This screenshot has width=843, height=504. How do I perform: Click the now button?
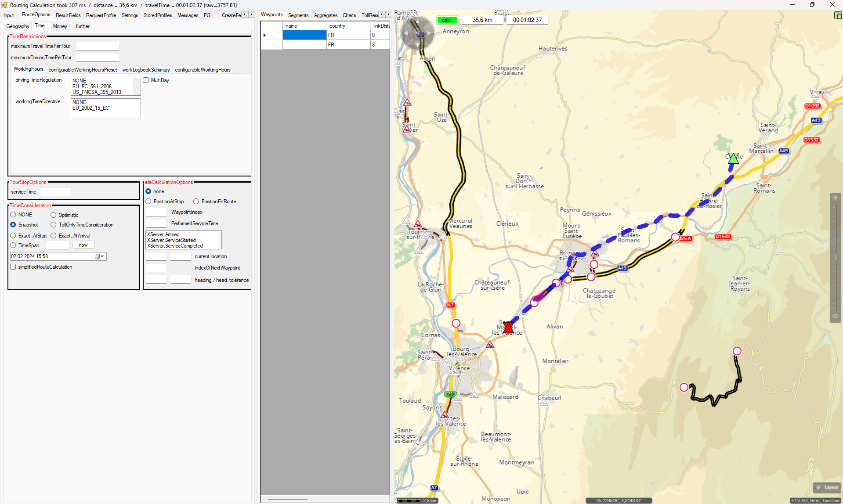[x=83, y=245]
